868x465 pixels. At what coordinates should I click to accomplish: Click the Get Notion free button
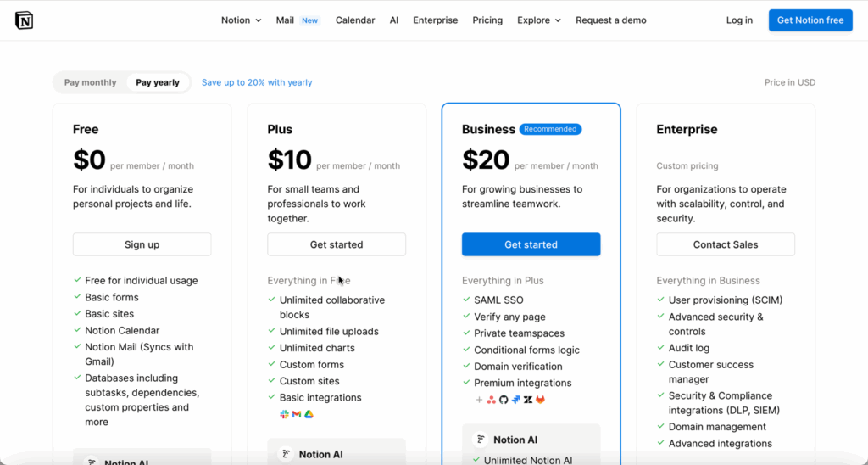[x=810, y=20]
